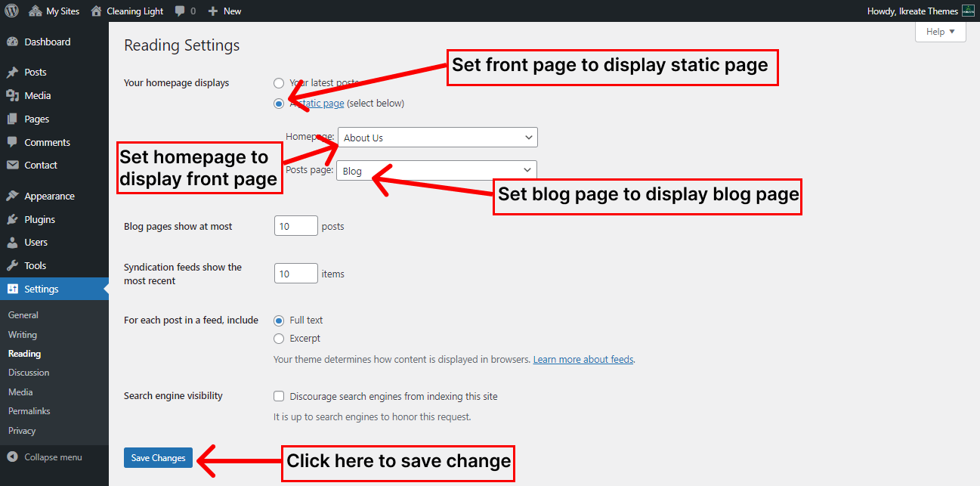Select the 'A static page' radio button
Viewport: 980px width, 486px height.
(x=279, y=104)
